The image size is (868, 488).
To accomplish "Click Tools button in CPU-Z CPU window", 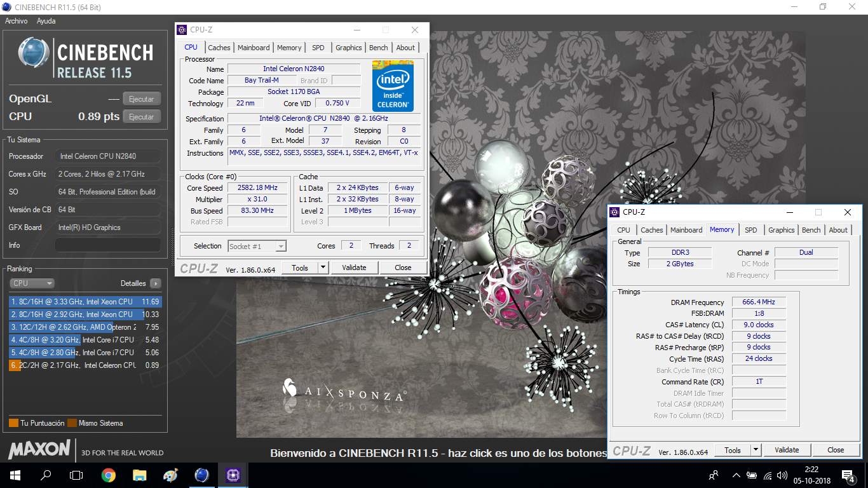I will (x=300, y=268).
